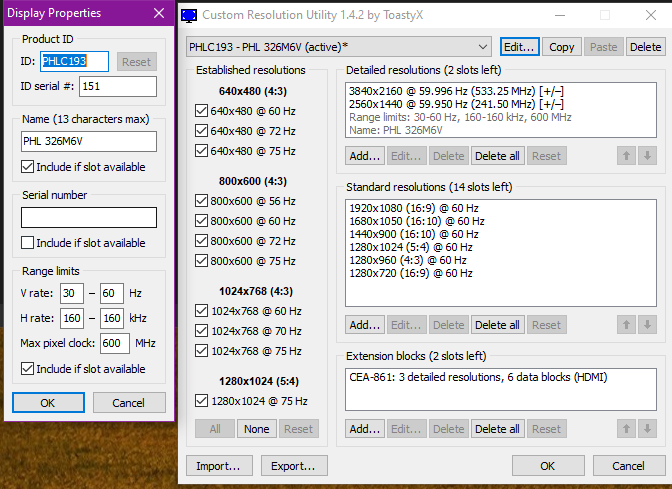This screenshot has width=672, height=489.
Task: Click the Range limits line in Detailed resolutions
Action: coord(460,117)
